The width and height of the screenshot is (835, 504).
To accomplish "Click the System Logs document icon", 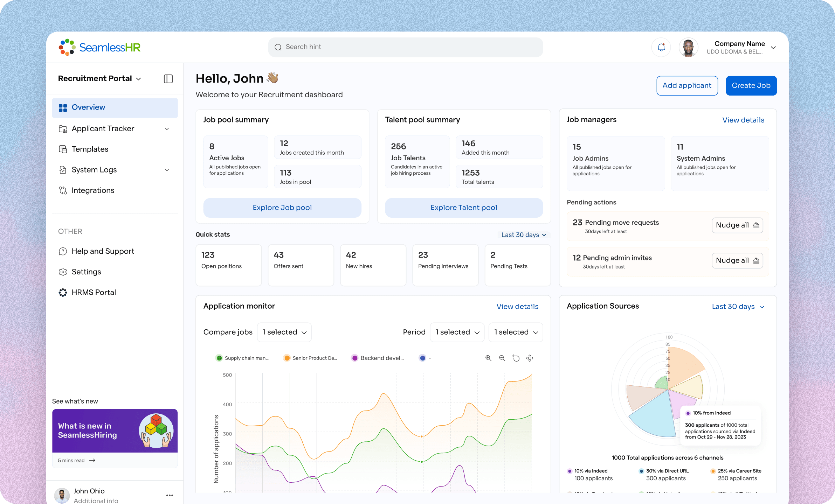I will point(63,170).
